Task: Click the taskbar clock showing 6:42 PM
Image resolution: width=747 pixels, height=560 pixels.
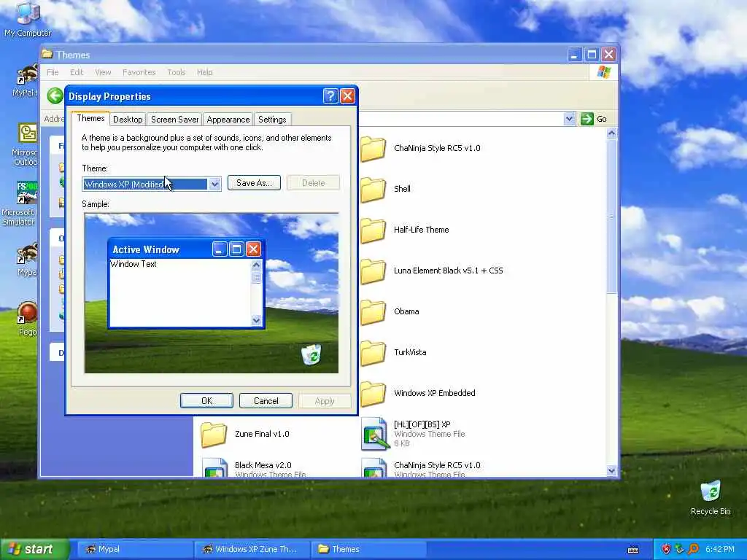Action: [x=720, y=550]
